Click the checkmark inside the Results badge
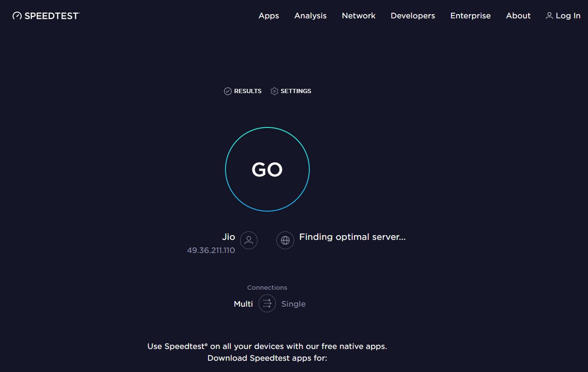This screenshot has width=588, height=372. pos(227,91)
